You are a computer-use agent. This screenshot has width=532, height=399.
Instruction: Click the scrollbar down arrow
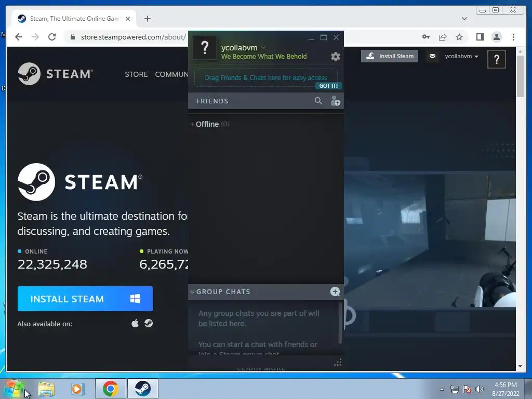point(520,366)
